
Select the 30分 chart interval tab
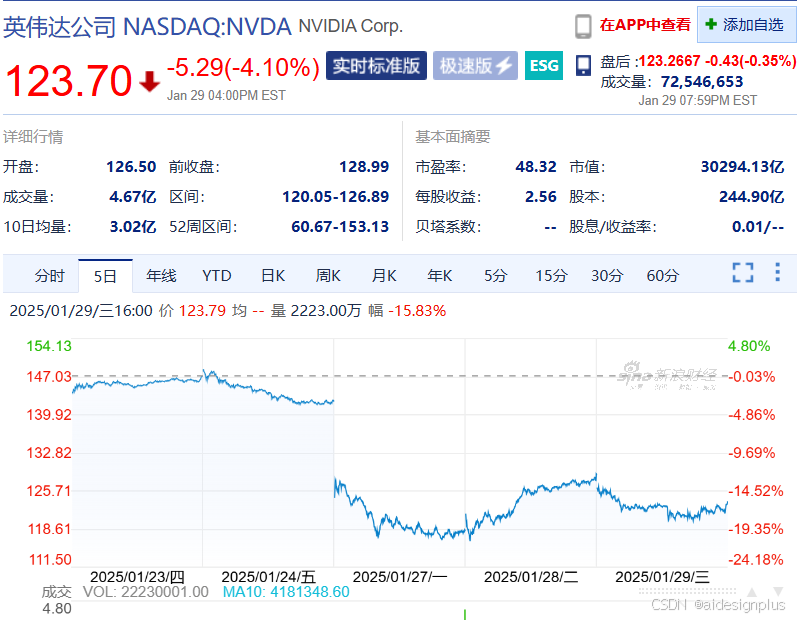coord(607,276)
